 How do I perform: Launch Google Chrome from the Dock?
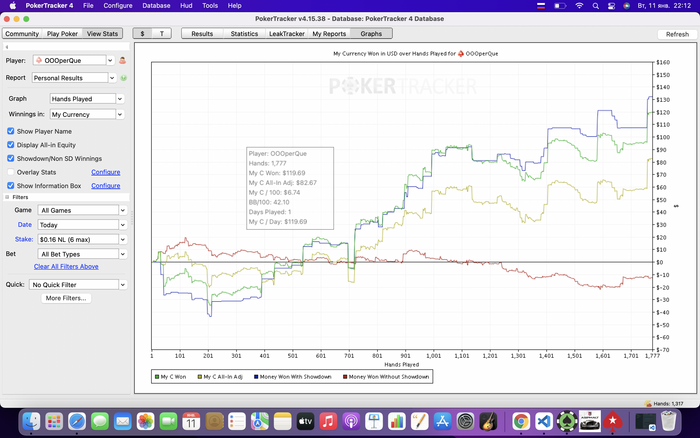pos(521,421)
